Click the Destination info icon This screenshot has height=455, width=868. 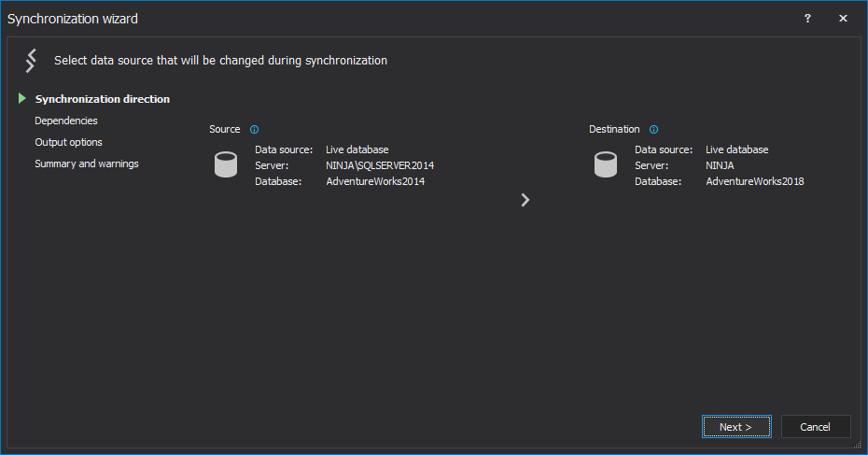click(653, 130)
